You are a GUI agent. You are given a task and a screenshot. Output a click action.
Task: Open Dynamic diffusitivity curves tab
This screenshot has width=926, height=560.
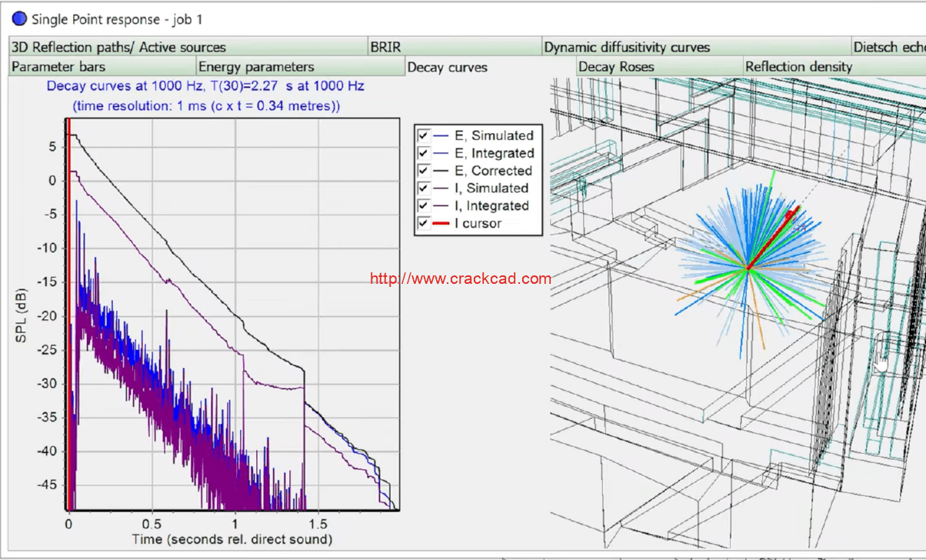pyautogui.click(x=696, y=47)
